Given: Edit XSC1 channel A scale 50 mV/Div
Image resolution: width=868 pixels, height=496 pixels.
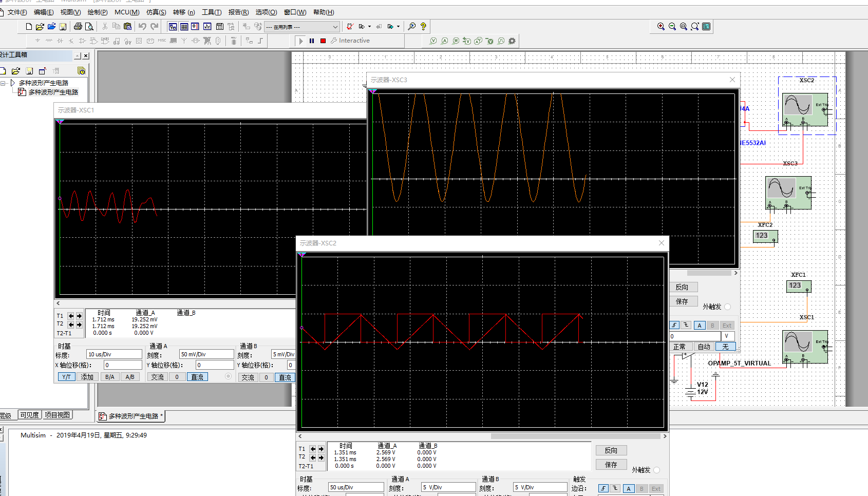Looking at the screenshot, I should pos(206,354).
